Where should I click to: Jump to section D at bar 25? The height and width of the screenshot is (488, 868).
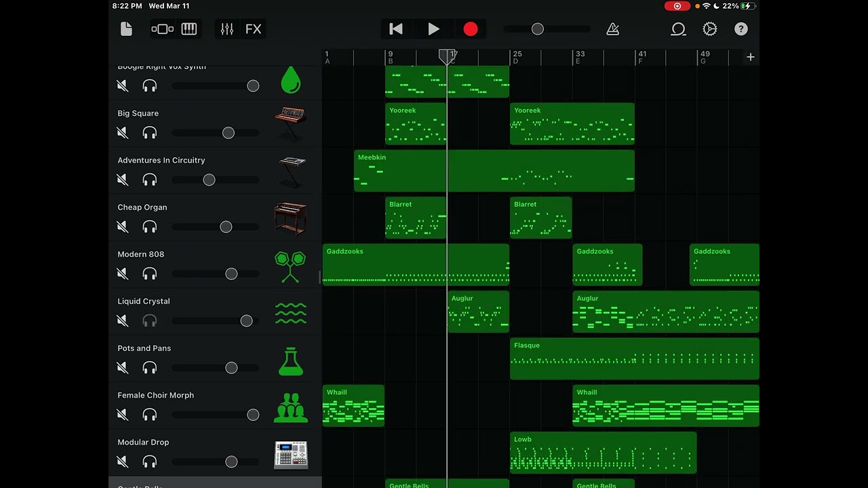(x=517, y=58)
